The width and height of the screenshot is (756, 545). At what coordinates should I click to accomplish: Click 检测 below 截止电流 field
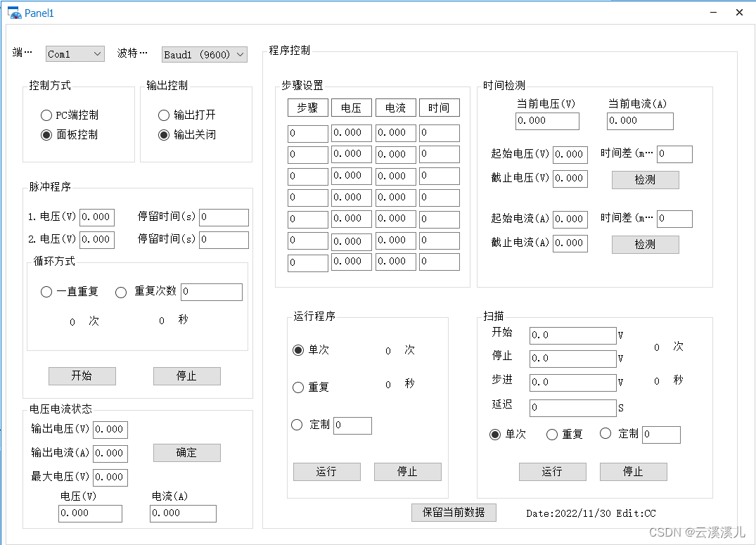pos(644,245)
